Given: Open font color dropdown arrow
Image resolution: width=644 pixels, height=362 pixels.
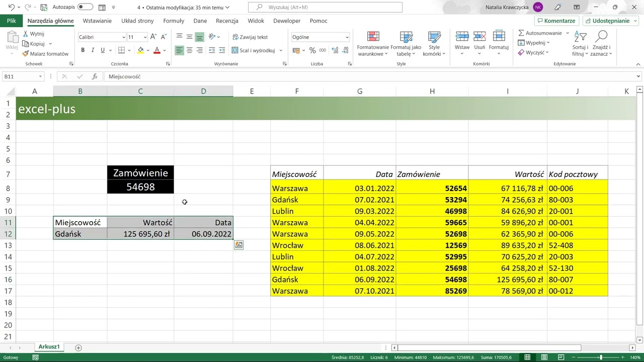Looking at the screenshot, I should (x=165, y=50).
